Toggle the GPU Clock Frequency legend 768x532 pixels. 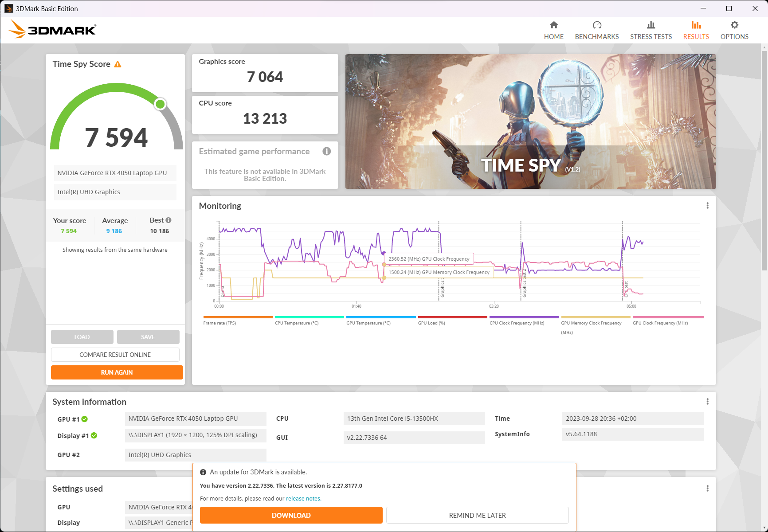[668, 321]
